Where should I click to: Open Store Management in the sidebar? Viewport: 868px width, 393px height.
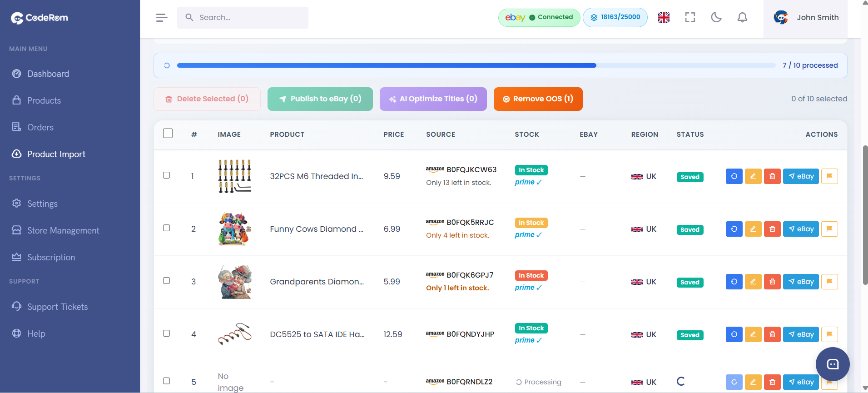coord(63,230)
